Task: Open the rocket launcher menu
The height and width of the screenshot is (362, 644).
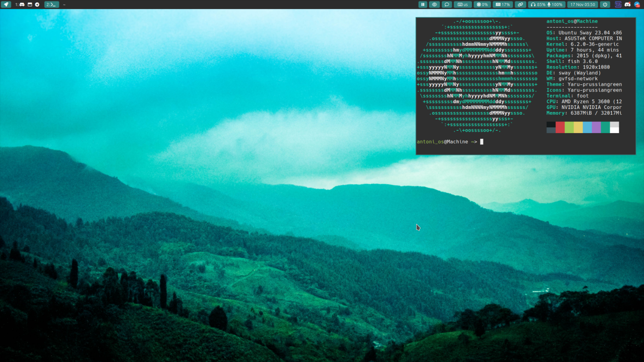Action: coord(6,5)
